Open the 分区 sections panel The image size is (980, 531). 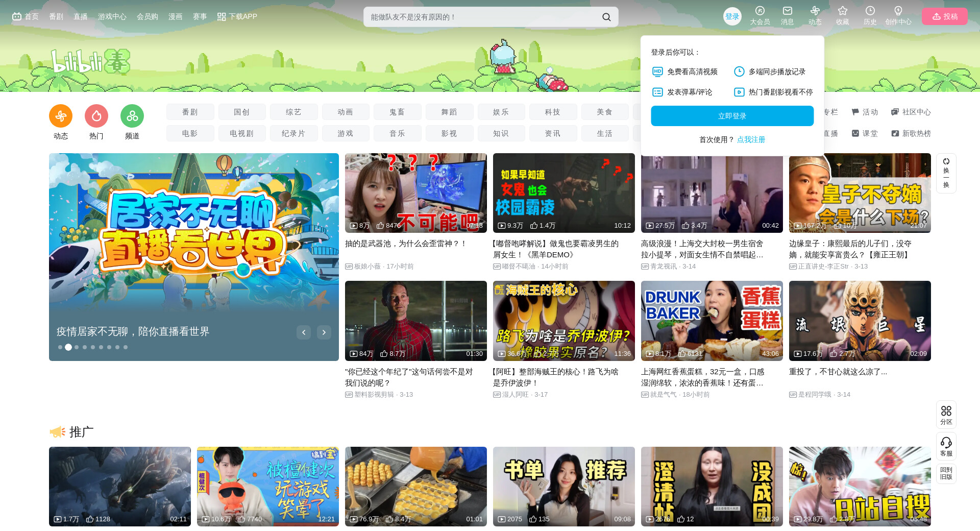point(946,414)
